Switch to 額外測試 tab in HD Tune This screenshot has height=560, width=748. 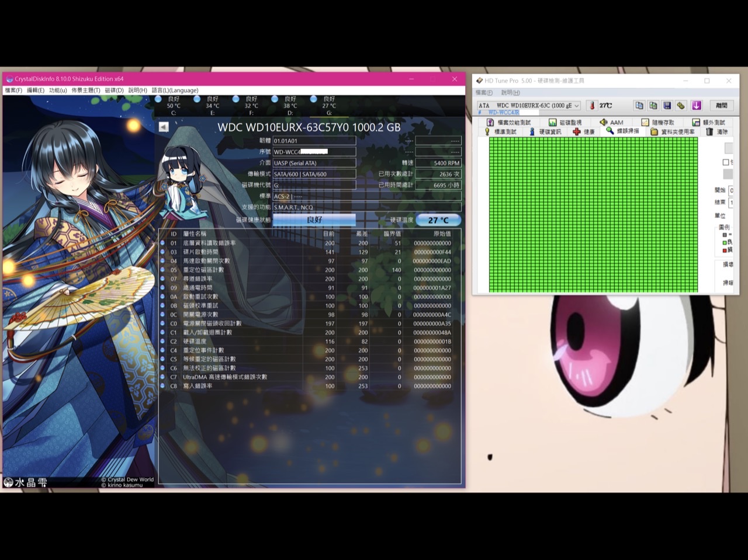[709, 122]
